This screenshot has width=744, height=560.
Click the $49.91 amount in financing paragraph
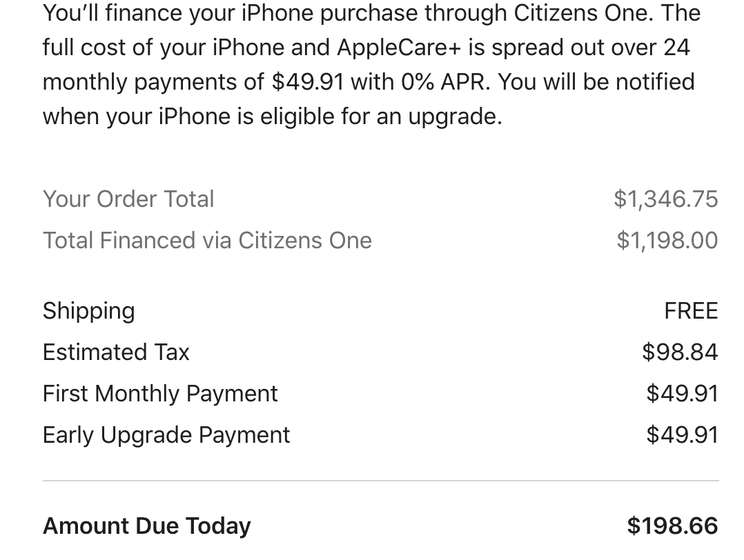(308, 82)
